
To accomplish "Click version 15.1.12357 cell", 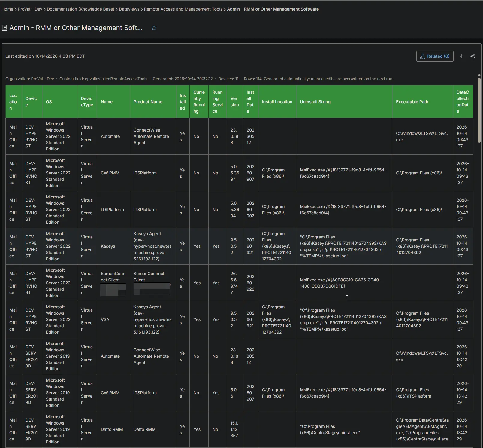I will pyautogui.click(x=235, y=429).
